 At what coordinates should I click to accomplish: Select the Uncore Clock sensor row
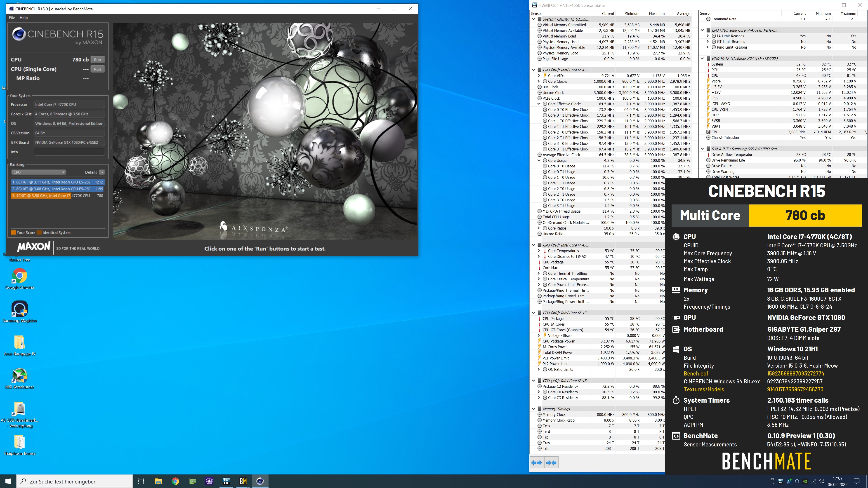tap(611, 93)
